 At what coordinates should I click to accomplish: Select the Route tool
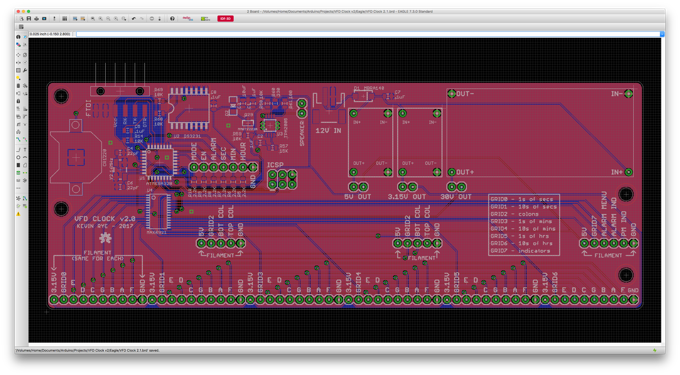pos(18,139)
